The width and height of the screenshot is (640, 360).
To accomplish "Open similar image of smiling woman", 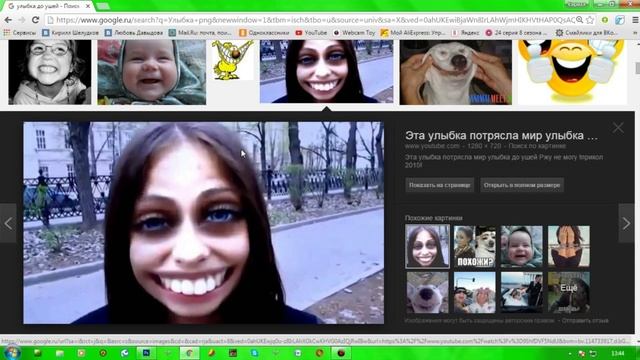I will [x=427, y=246].
